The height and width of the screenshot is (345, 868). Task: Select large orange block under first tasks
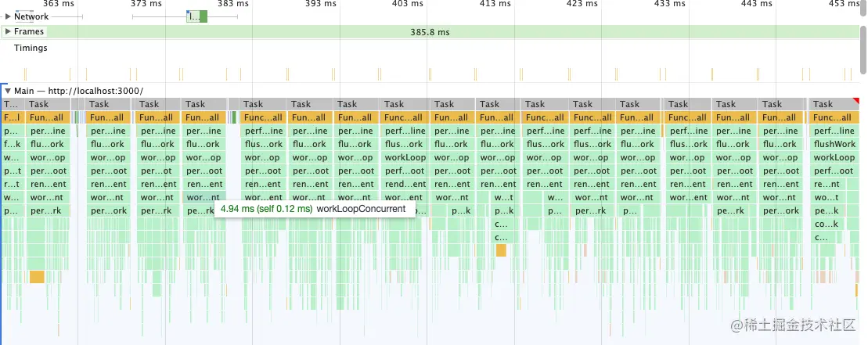(37, 277)
